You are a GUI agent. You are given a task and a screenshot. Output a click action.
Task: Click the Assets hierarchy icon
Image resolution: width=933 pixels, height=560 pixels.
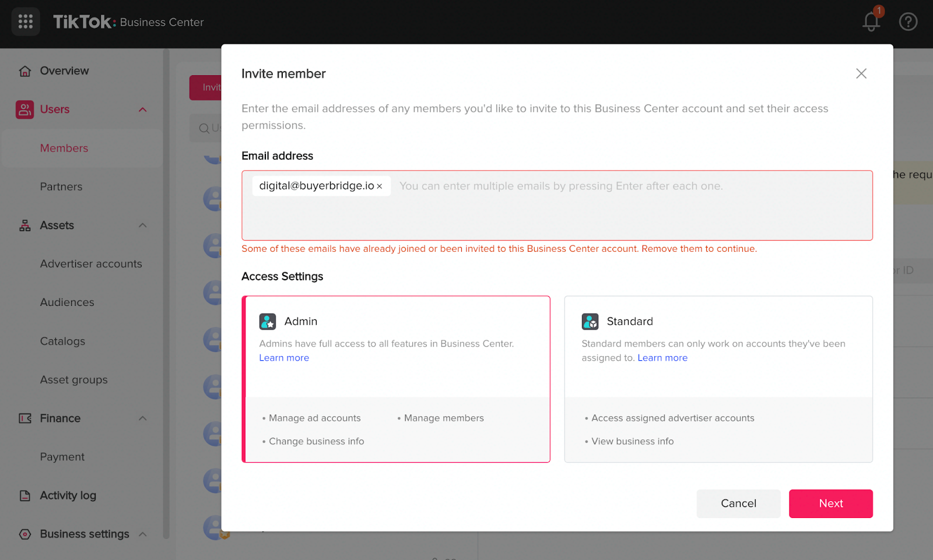pyautogui.click(x=25, y=226)
